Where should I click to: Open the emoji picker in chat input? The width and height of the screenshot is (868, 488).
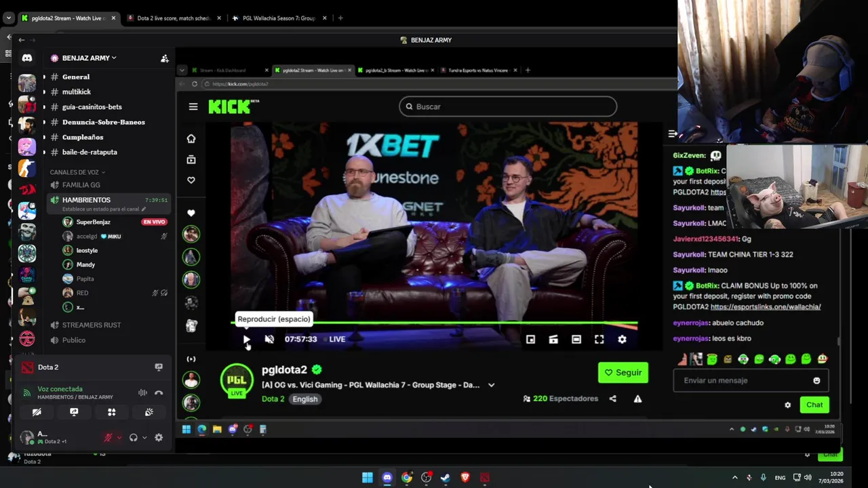816,380
